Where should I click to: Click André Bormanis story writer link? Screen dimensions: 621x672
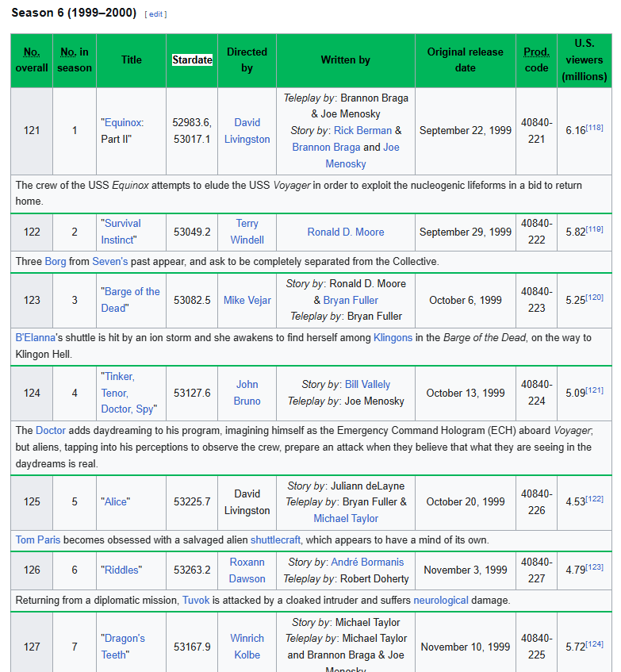[x=367, y=562]
